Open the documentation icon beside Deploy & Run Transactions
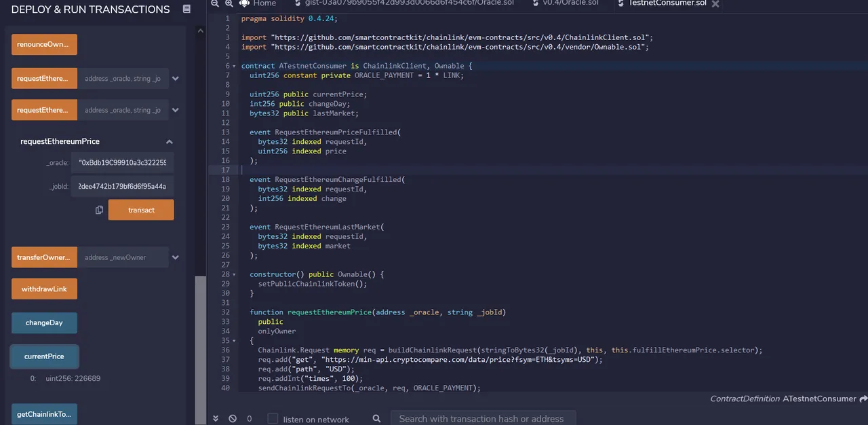 187,10
